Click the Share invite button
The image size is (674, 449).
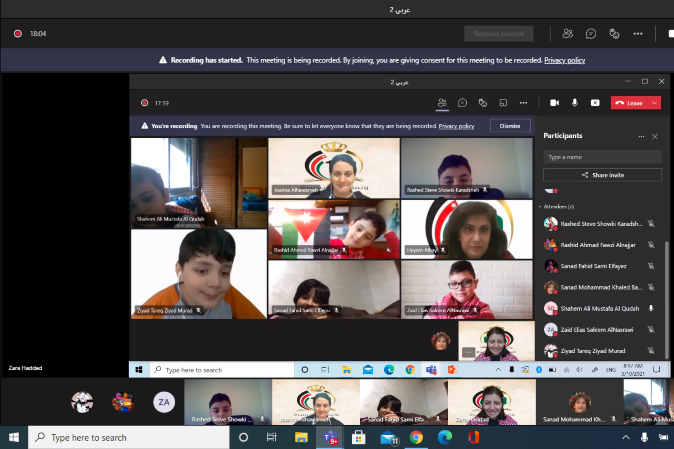602,175
